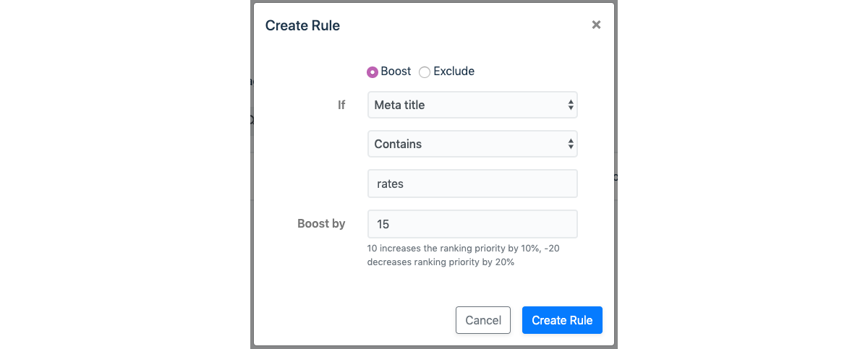Open the Meta title field dropdown
868x349 pixels.
472,105
